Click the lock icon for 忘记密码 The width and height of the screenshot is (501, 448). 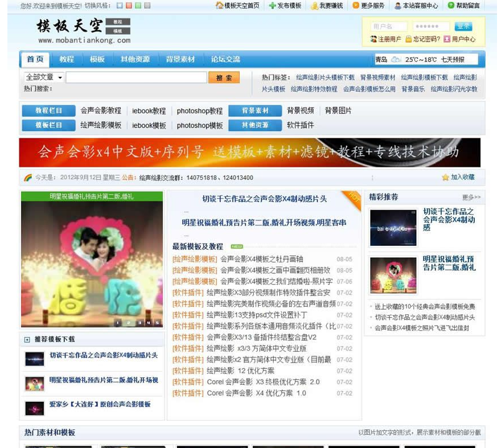408,39
